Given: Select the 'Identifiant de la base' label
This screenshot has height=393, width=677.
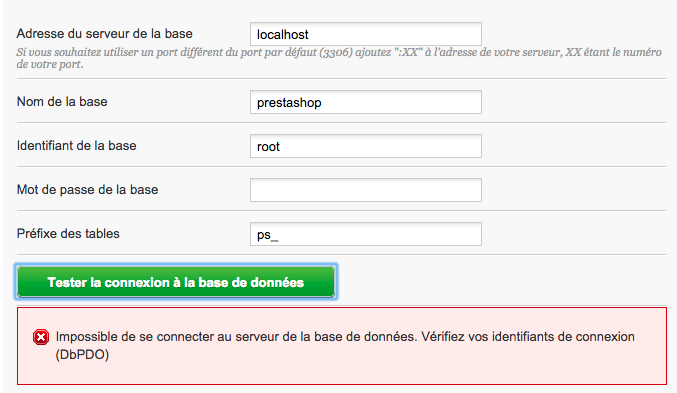Looking at the screenshot, I should coord(76,146).
